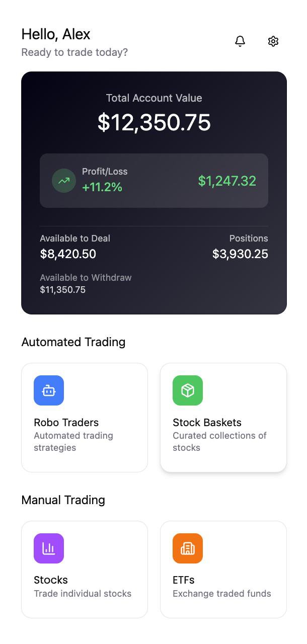Click the Hello, Alex greeting
This screenshot has height=644, width=307.
click(x=55, y=34)
